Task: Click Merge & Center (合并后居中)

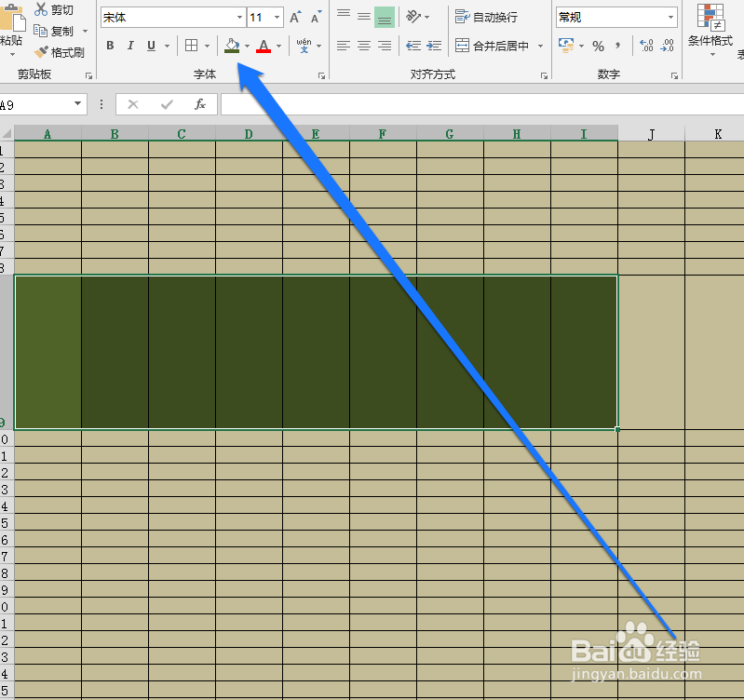Action: coord(492,46)
